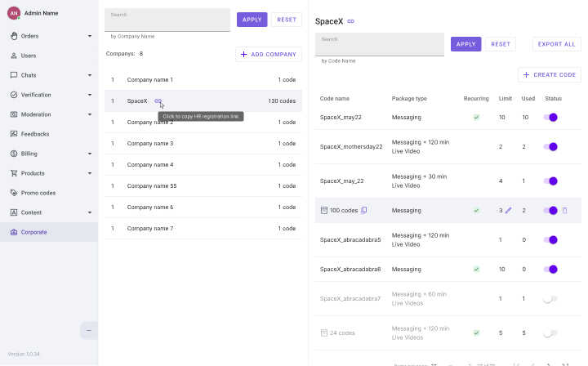Expand the Moderation submenu arrow
Screen dimensions: 588x366
pyautogui.click(x=90, y=114)
